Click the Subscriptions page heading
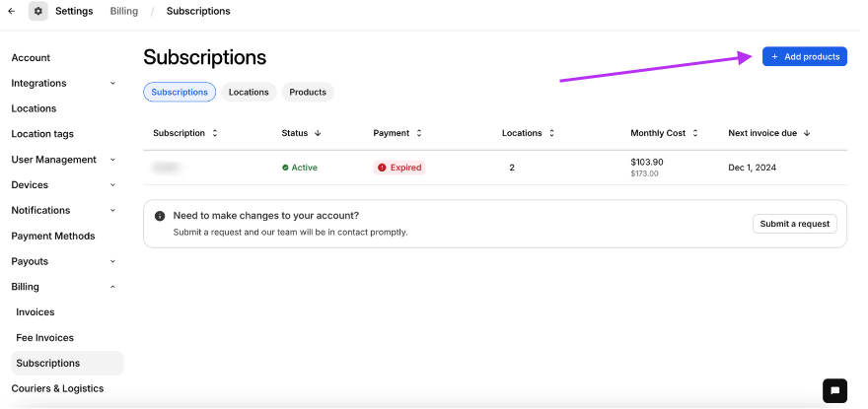The image size is (868, 409). (205, 57)
